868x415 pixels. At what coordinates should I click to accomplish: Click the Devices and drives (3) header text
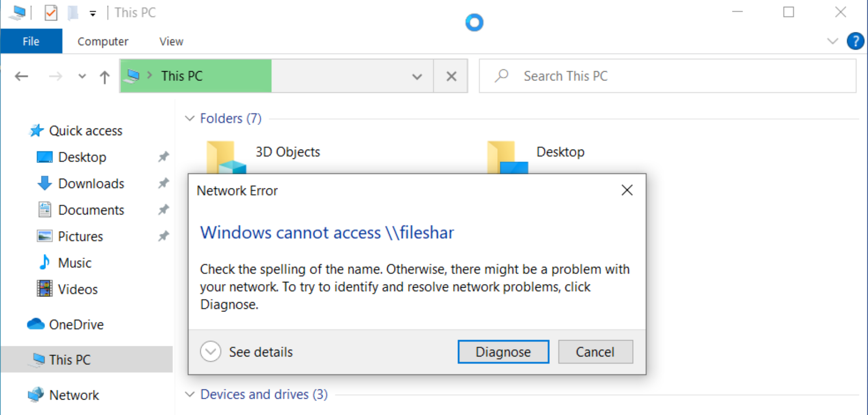click(264, 394)
